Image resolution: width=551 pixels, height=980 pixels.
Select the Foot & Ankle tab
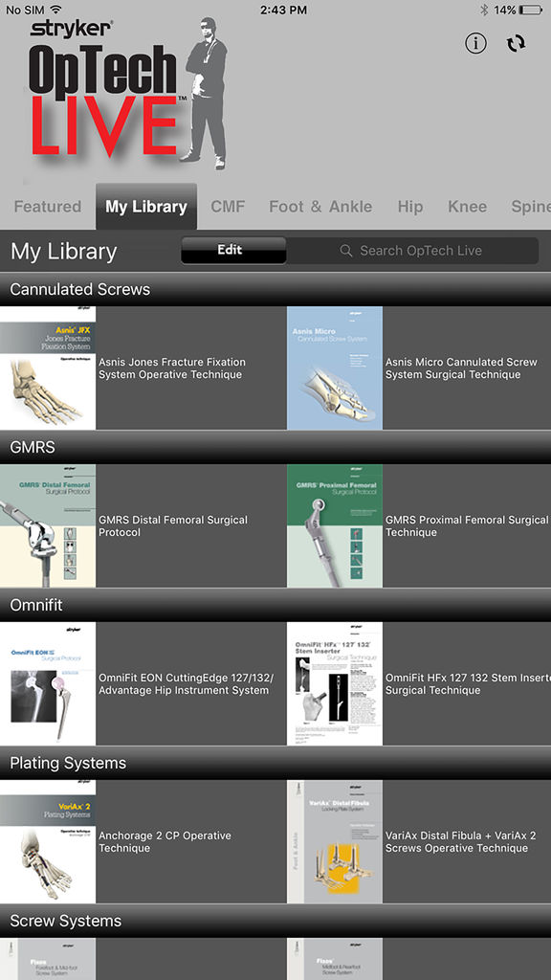point(320,207)
